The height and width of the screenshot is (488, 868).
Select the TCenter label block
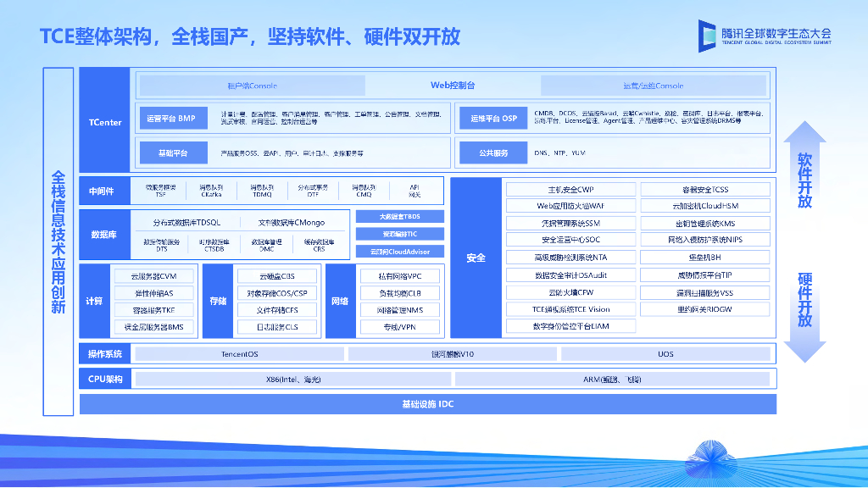[106, 122]
